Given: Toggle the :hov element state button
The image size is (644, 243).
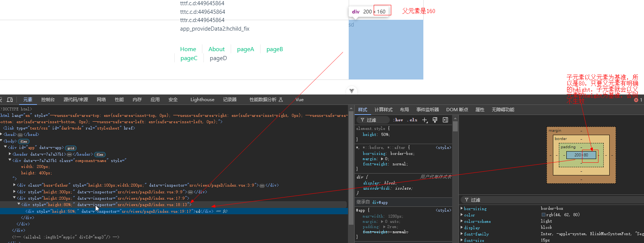Looking at the screenshot, I should [x=398, y=120].
